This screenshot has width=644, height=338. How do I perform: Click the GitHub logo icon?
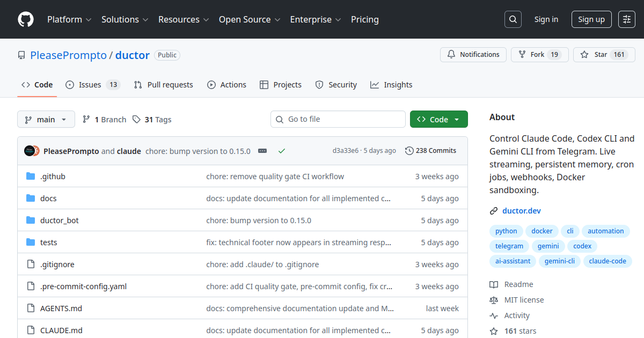point(26,19)
